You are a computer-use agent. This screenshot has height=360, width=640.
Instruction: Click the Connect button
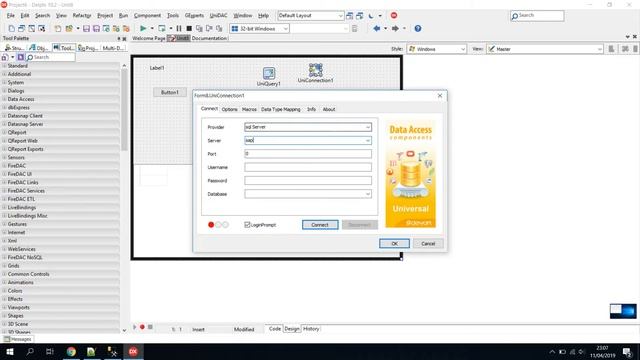click(x=320, y=225)
